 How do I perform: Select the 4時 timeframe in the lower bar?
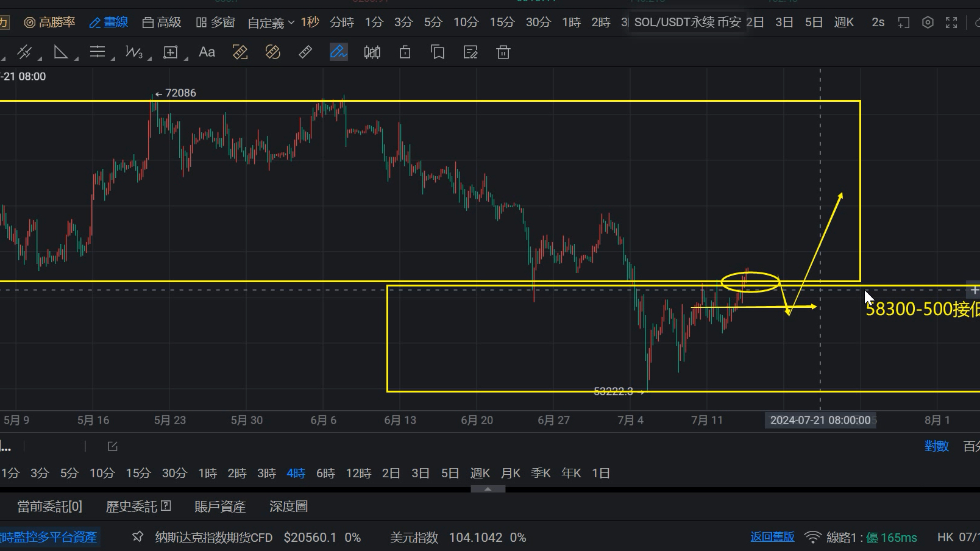(x=296, y=473)
